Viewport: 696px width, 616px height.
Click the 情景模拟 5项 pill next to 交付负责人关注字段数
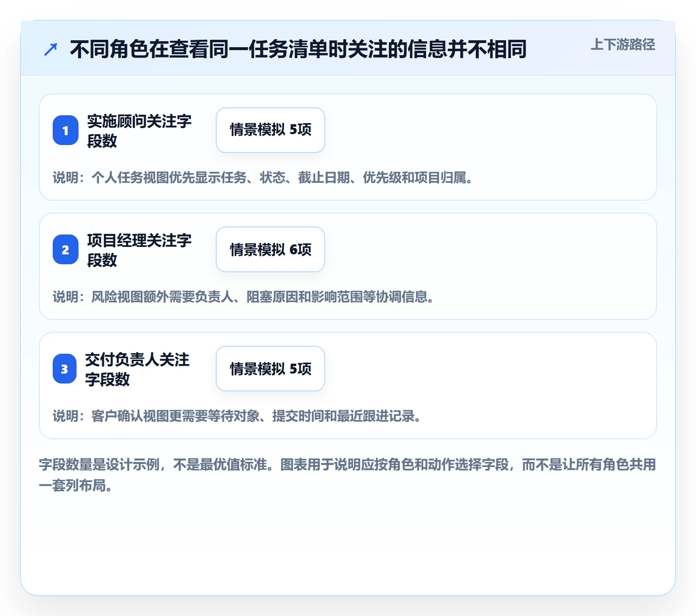coord(270,369)
